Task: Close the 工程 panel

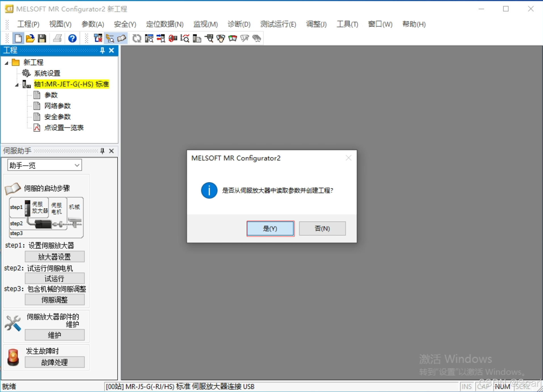Action: pos(111,50)
